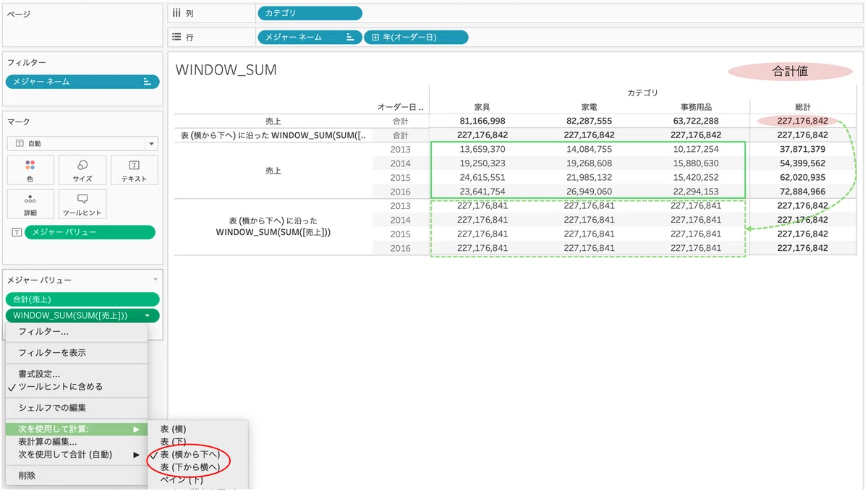Click sort icon on メジャー ネーム filter pill
The image size is (868, 491).
click(x=148, y=82)
